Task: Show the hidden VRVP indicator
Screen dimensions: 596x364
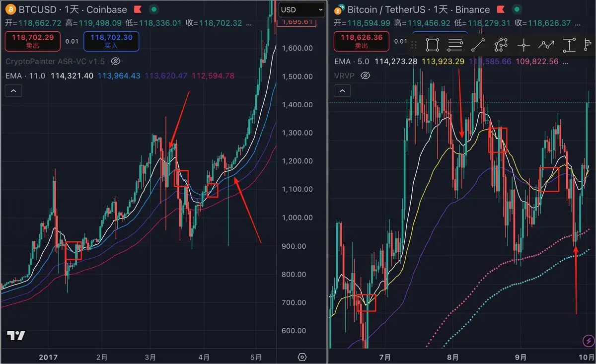Action: point(366,75)
